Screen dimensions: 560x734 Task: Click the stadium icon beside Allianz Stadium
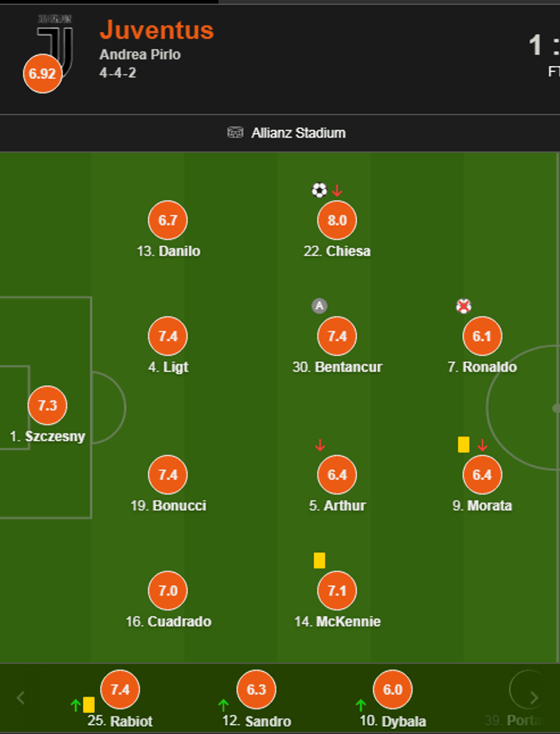click(235, 133)
